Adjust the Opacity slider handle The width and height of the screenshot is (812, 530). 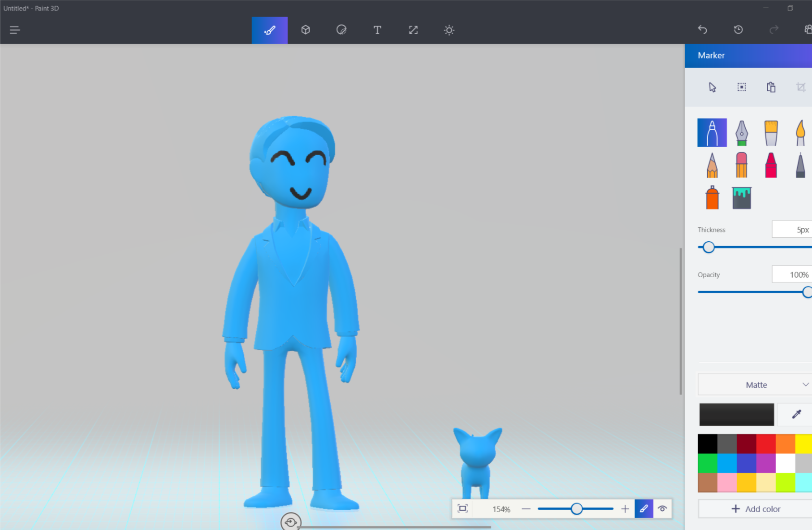pos(807,292)
